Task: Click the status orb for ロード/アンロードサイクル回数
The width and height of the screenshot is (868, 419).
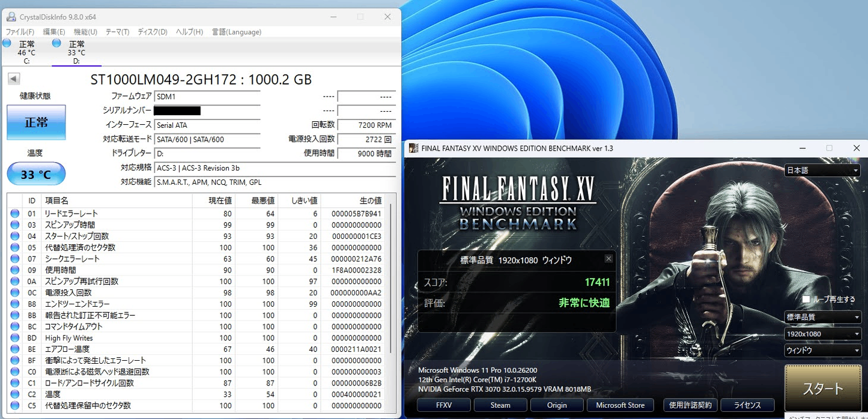Action: coord(14,383)
